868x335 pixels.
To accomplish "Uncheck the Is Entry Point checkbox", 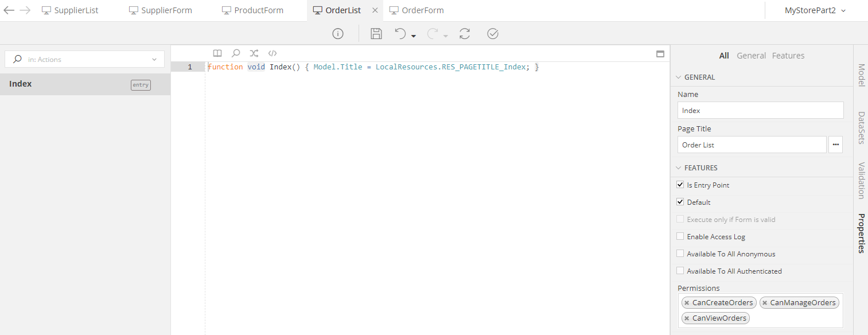I will [680, 185].
